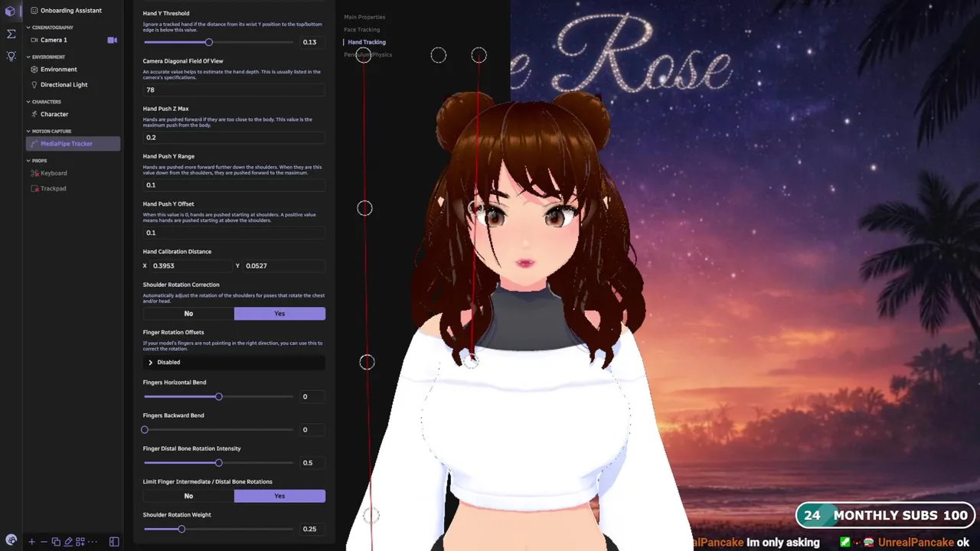The height and width of the screenshot is (551, 980).
Task: Click the purple camera icon beside Camera 1
Action: coord(112,40)
